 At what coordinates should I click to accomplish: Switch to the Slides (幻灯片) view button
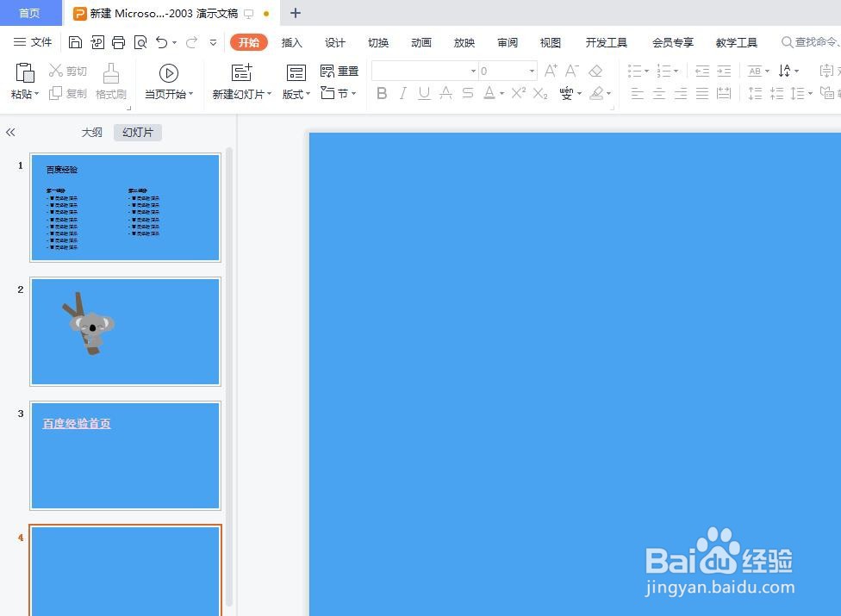point(138,132)
